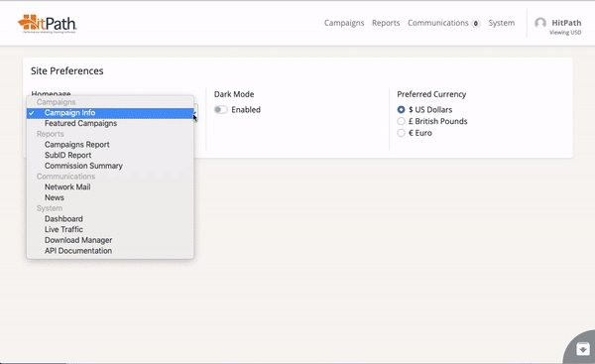Select Download Manager in the dropdown list
Screen dimensions: 595x364
110,240
